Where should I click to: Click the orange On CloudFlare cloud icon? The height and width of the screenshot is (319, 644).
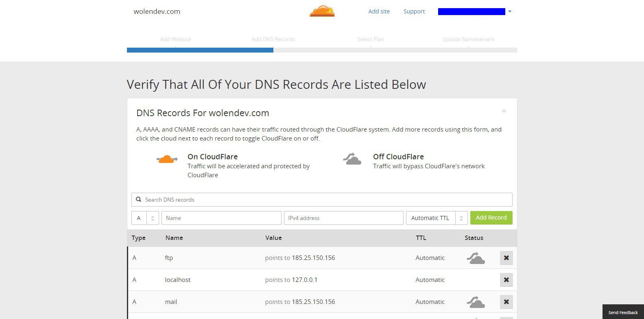(x=167, y=159)
